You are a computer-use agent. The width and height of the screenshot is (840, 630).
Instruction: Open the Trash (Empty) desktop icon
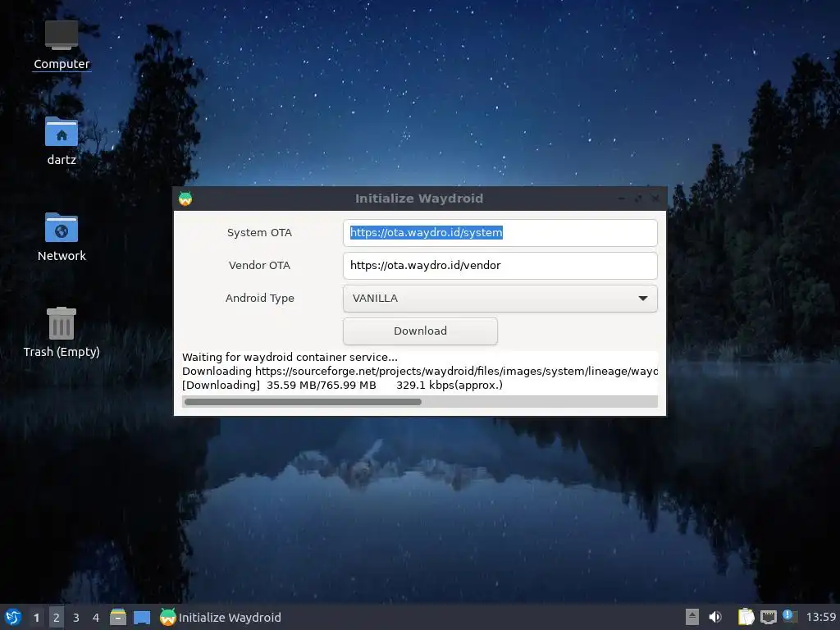click(x=61, y=332)
